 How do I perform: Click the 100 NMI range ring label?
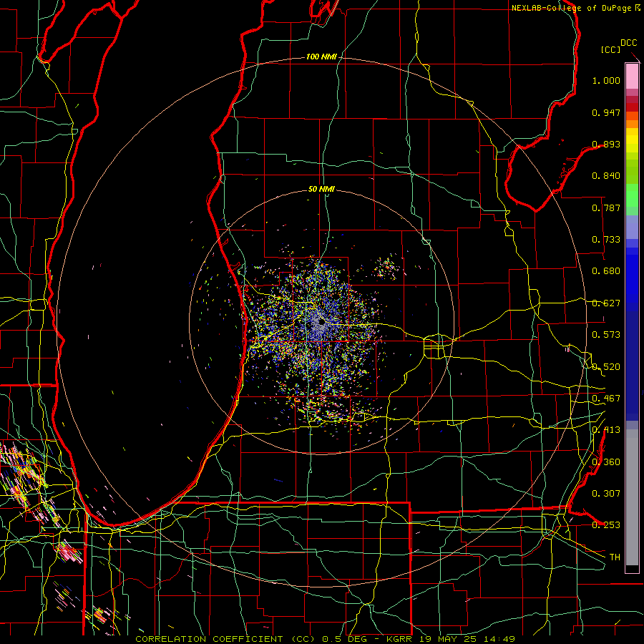click(x=321, y=57)
